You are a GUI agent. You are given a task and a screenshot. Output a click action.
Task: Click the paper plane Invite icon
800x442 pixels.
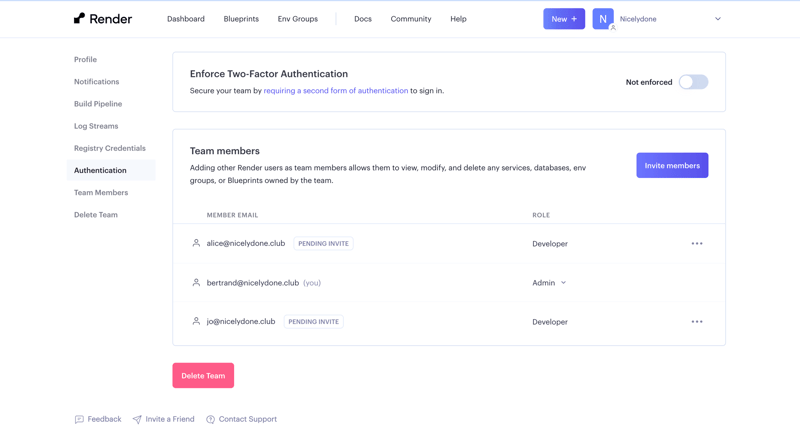coord(137,420)
